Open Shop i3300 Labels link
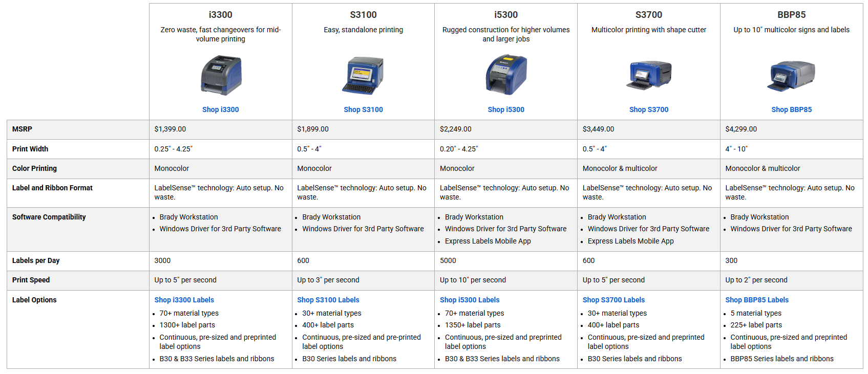This screenshot has width=868, height=374. point(184,300)
